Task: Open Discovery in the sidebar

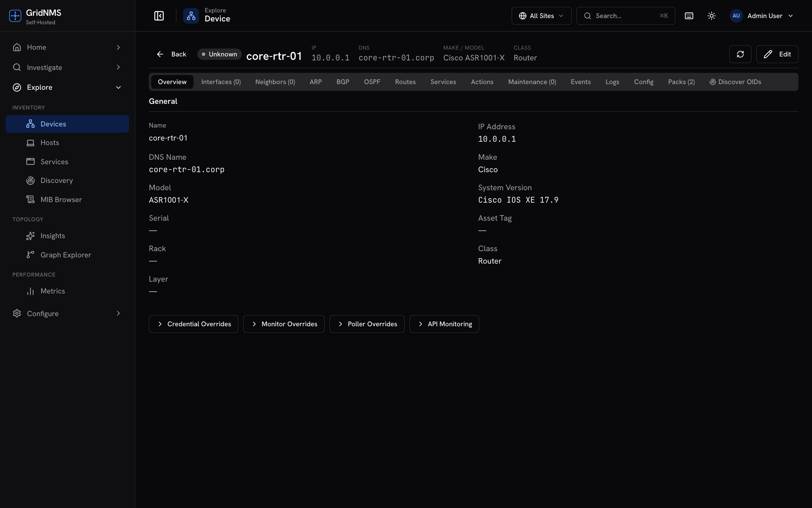Action: 67,181
